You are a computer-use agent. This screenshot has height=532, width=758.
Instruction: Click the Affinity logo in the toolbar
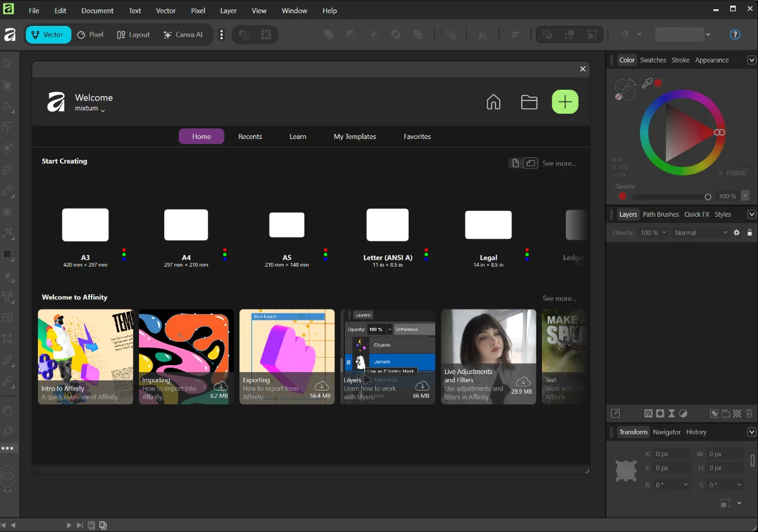click(x=10, y=35)
